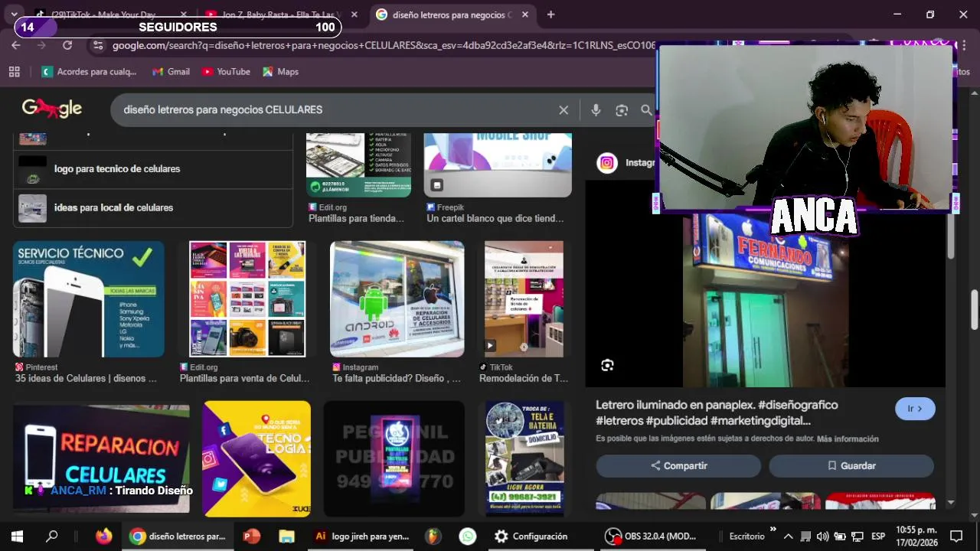
Task: Click the ESP language indicator
Action: tap(878, 536)
